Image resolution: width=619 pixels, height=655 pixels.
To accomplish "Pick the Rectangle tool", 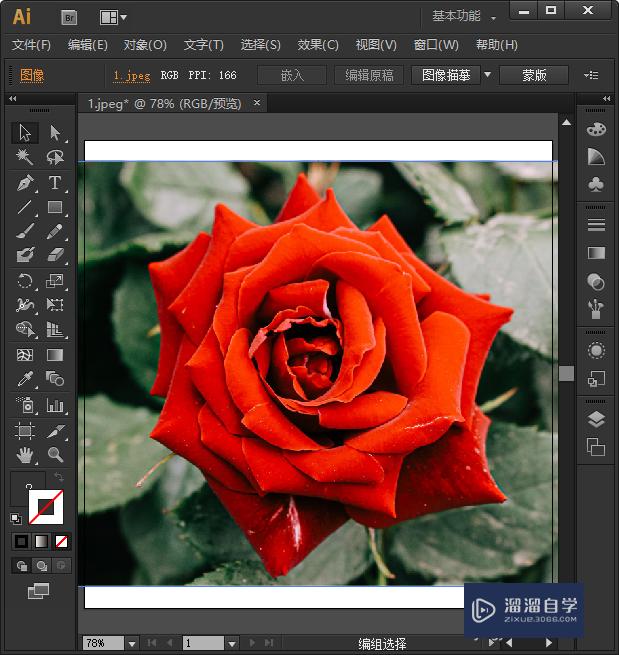I will 55,207.
